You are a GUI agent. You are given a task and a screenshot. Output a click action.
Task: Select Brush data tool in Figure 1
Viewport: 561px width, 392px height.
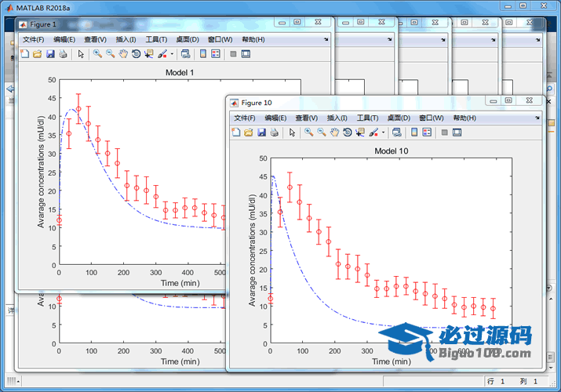point(162,54)
